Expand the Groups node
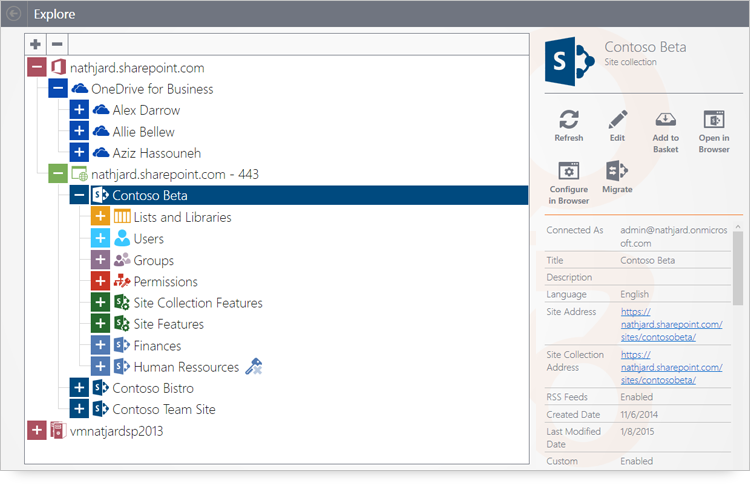This screenshot has width=750, height=485. point(100,260)
